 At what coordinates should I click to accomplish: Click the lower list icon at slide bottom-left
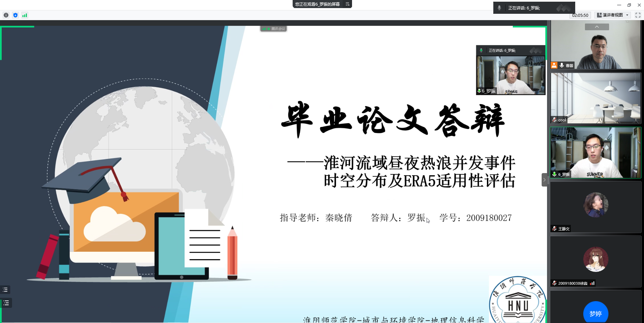pyautogui.click(x=6, y=303)
